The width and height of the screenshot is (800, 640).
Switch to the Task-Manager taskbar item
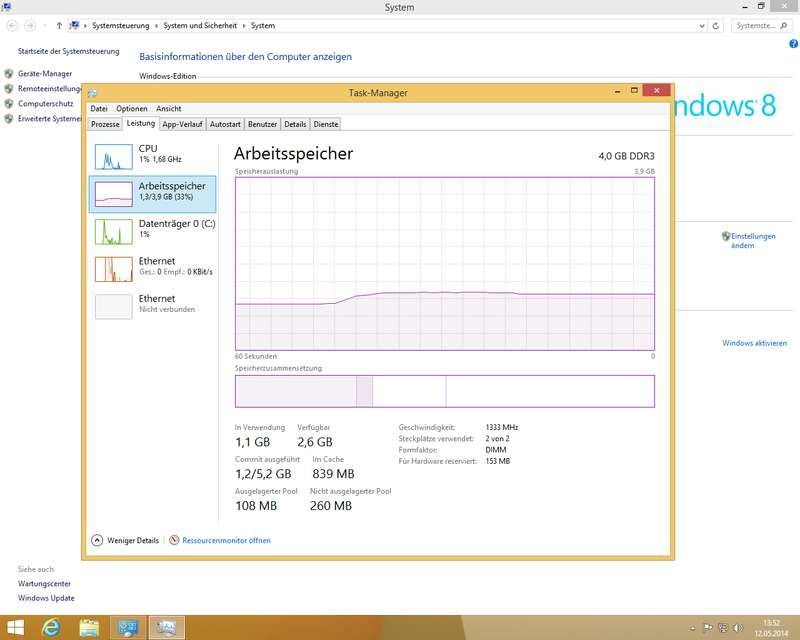(x=166, y=628)
